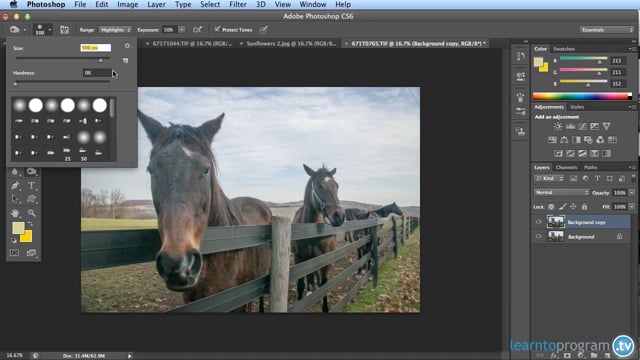Open the Layer menu

click(x=156, y=4)
